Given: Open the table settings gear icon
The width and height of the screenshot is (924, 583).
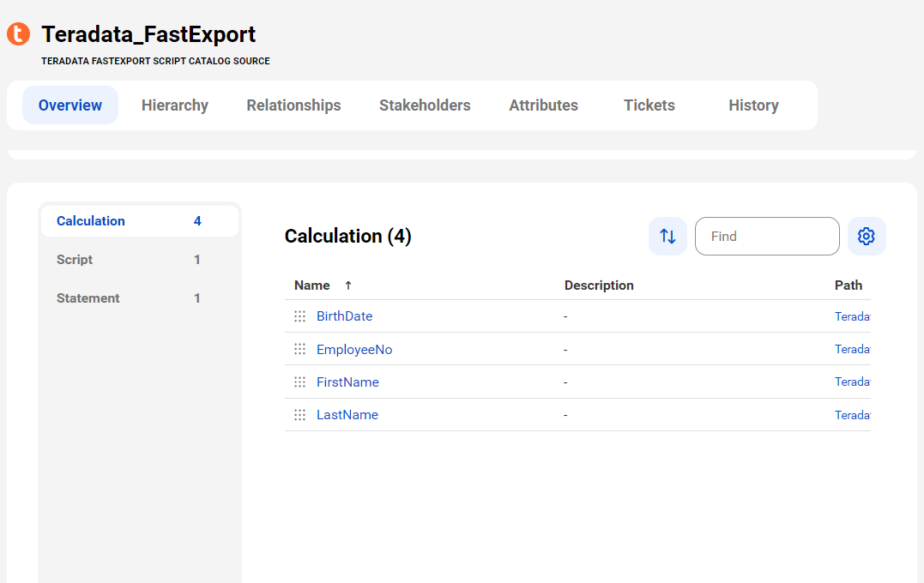Looking at the screenshot, I should pyautogui.click(x=867, y=236).
